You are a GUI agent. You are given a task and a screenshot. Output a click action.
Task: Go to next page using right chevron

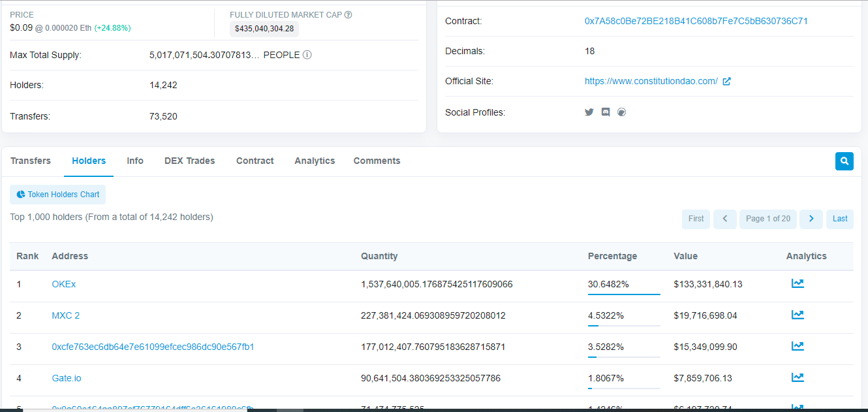point(811,219)
